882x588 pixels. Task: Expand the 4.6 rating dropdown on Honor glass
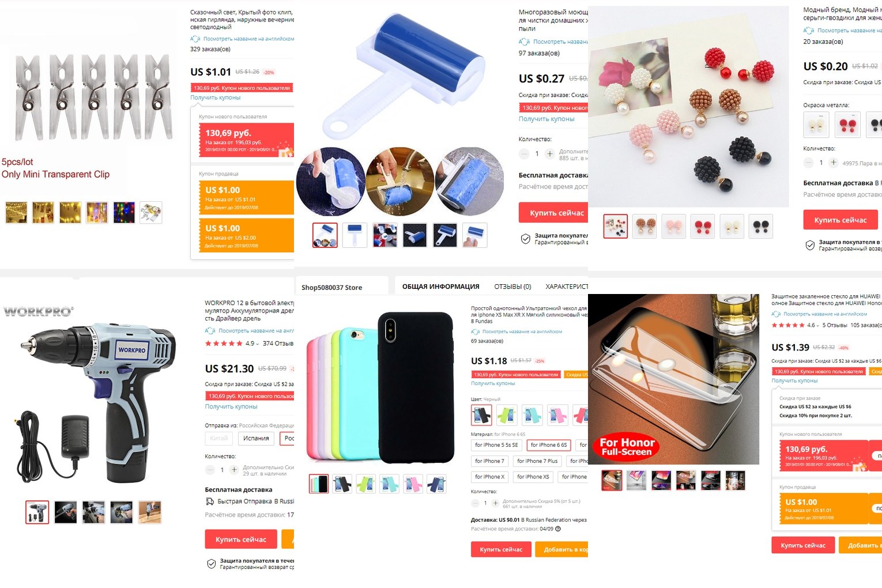(x=817, y=326)
